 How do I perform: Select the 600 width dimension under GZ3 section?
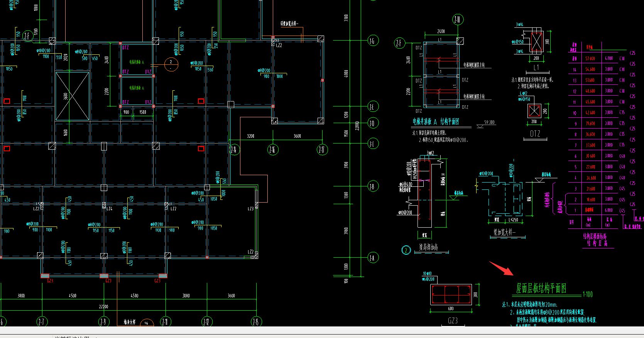tap(451, 309)
